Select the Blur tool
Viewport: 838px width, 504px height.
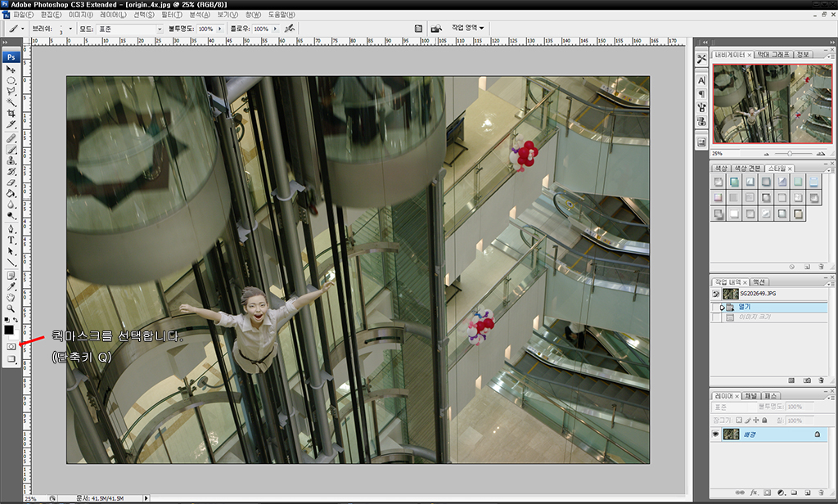coord(11,205)
